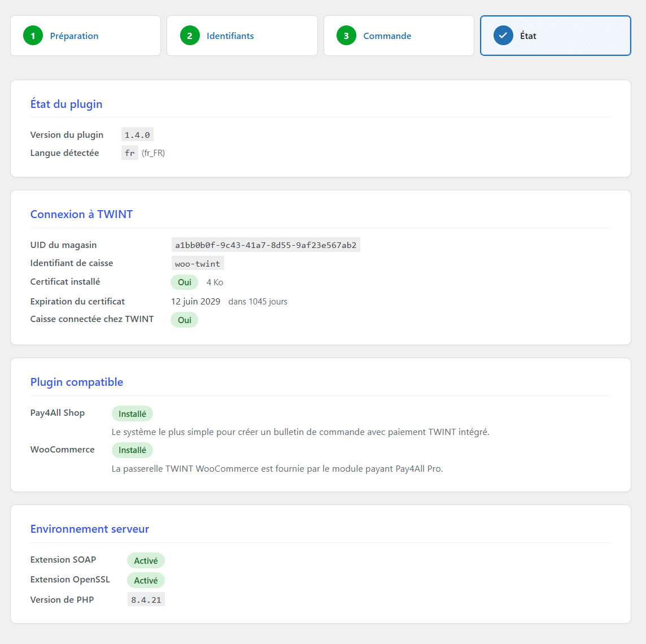Click the 'Pay4All Shop' plugin name

coord(57,412)
